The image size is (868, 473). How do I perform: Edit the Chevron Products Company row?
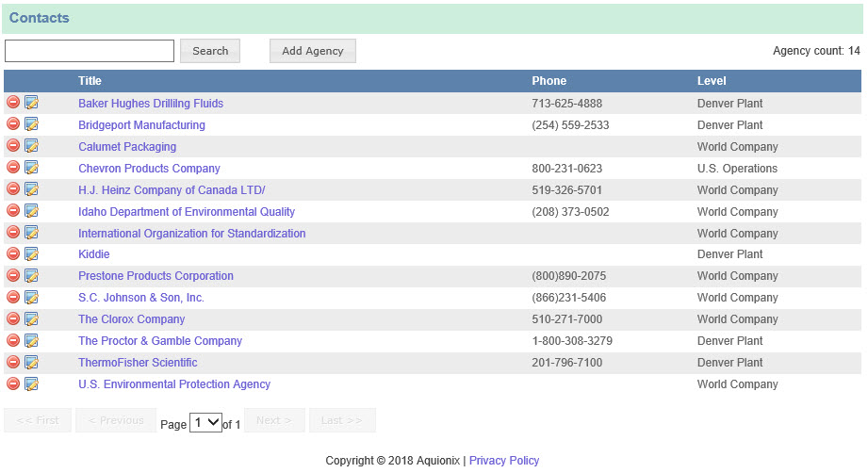pos(31,167)
